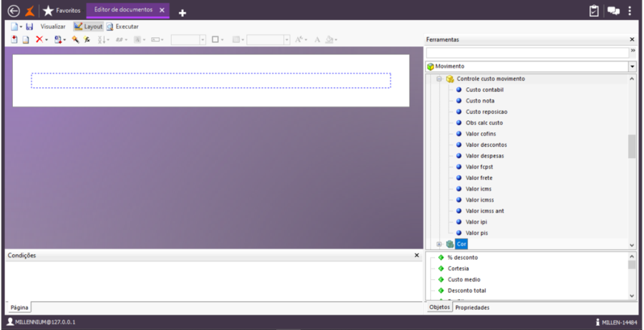Add a new tab with plus icon

182,13
